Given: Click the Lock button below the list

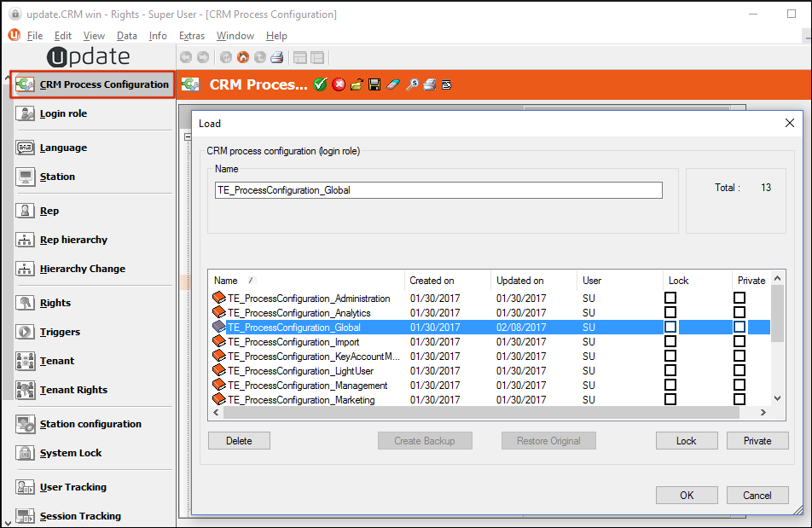Looking at the screenshot, I should coord(687,441).
